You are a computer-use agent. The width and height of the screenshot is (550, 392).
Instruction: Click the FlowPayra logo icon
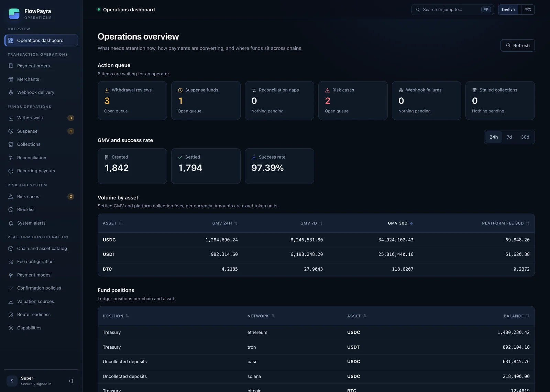pyautogui.click(x=14, y=14)
